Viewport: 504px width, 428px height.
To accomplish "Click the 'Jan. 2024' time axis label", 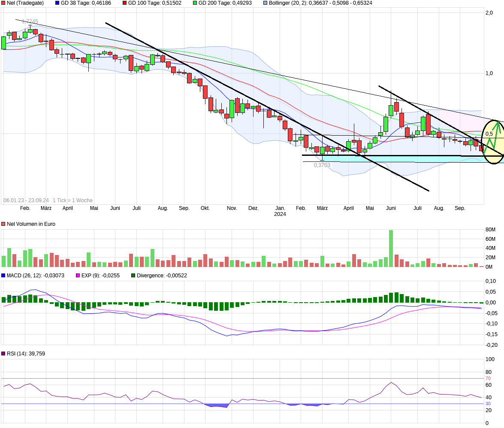I will (x=280, y=211).
